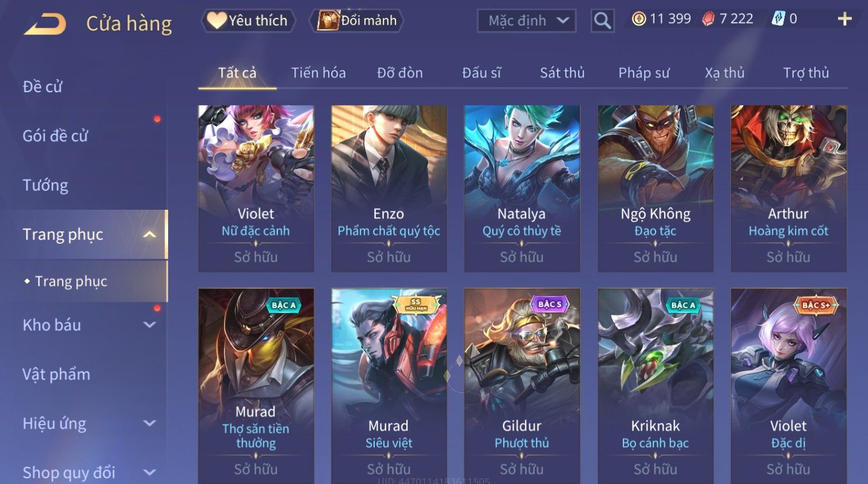This screenshot has width=868, height=484.
Task: Open Yêu thích heart favorites
Action: 248,21
